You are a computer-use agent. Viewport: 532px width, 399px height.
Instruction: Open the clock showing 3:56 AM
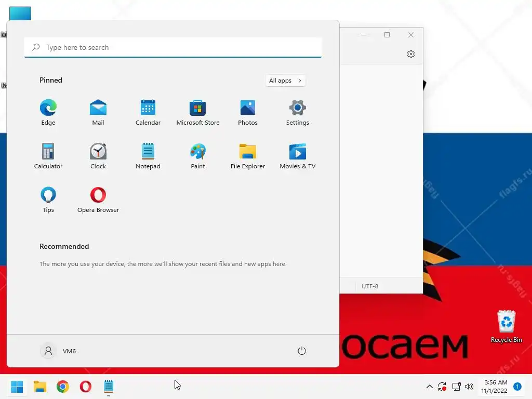click(x=495, y=387)
